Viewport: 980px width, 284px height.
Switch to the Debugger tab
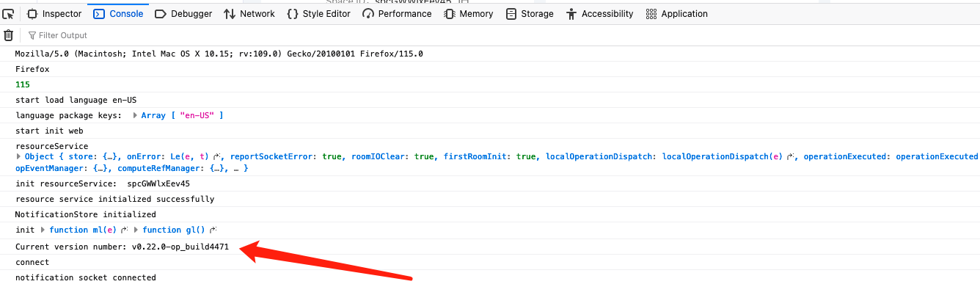(183, 14)
